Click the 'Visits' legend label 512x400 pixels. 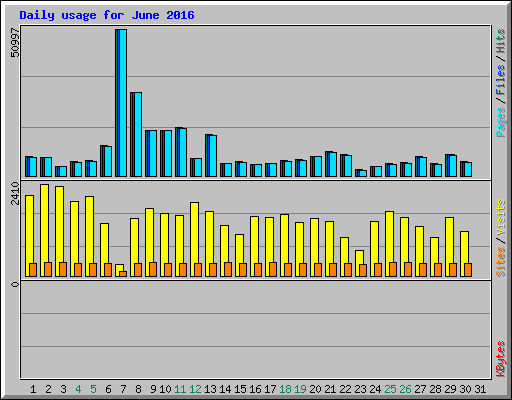point(500,217)
